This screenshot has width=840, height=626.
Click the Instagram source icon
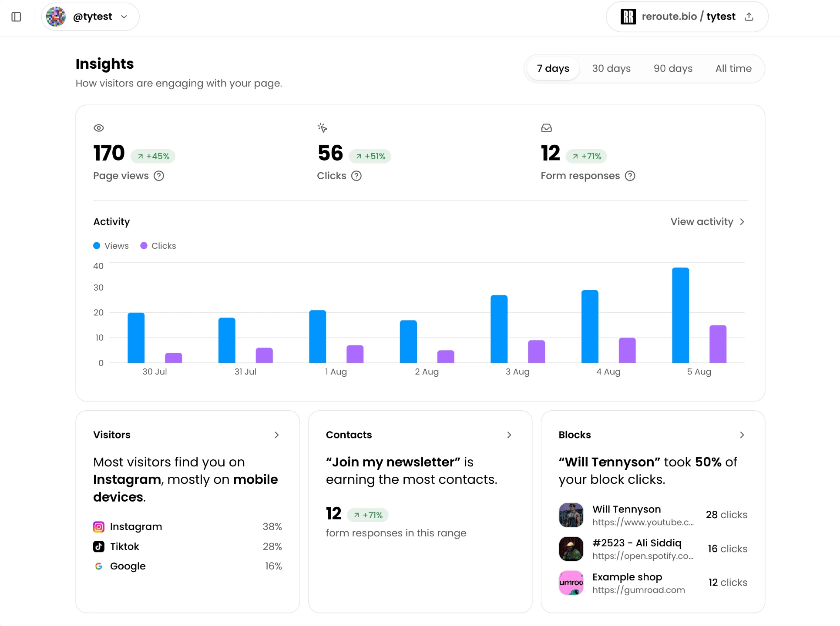tap(99, 527)
